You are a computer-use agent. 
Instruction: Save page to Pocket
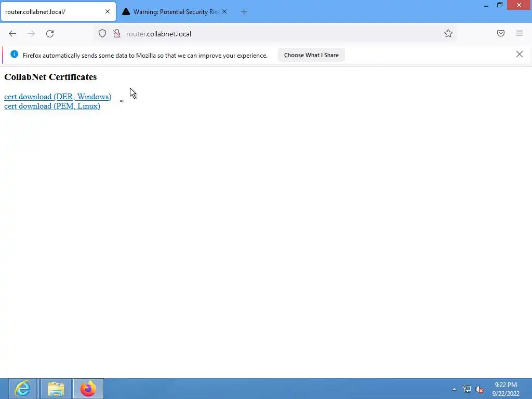501,33
